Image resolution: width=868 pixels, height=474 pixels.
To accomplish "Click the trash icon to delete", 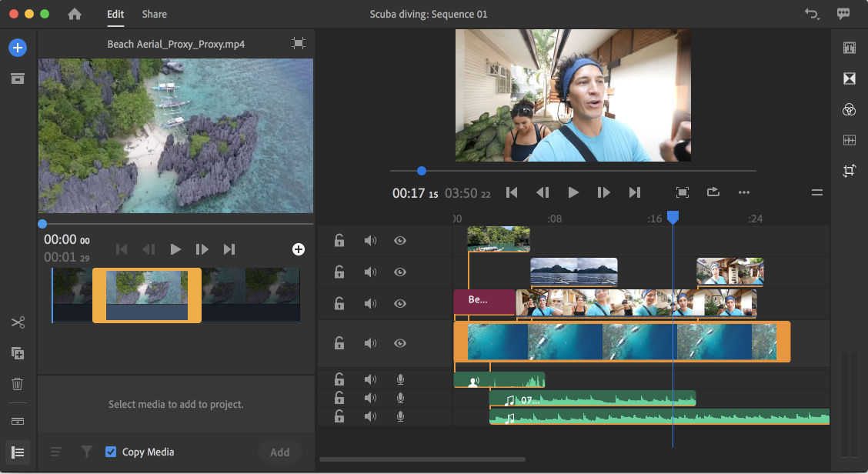I will (18, 384).
